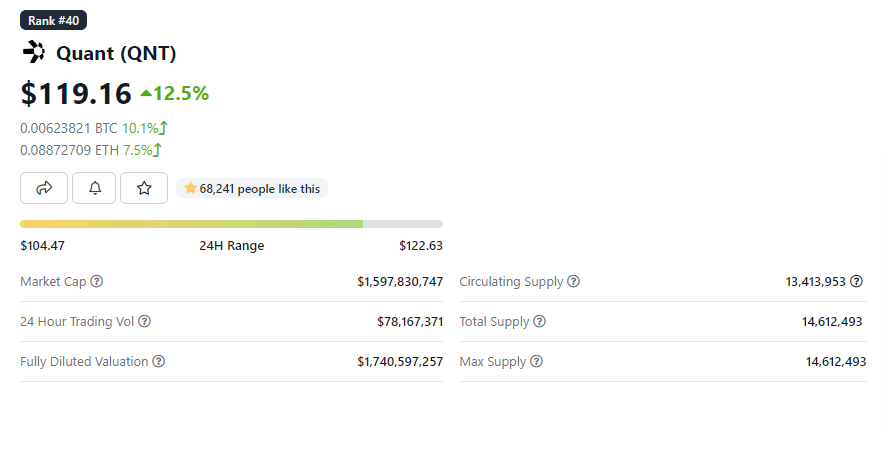Click the price alert bell icon

(x=95, y=188)
